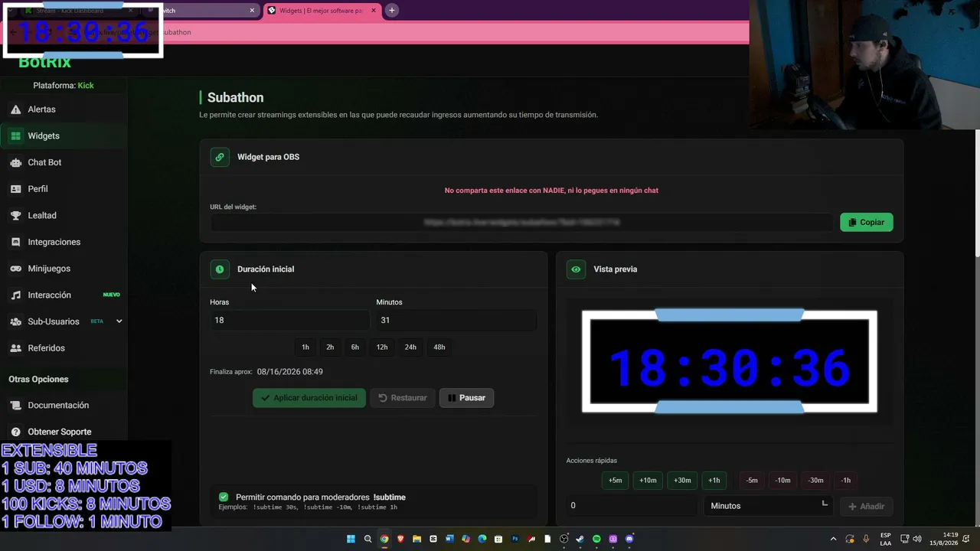The height and width of the screenshot is (551, 980).
Task: Select 1h duration preset
Action: 305,347
